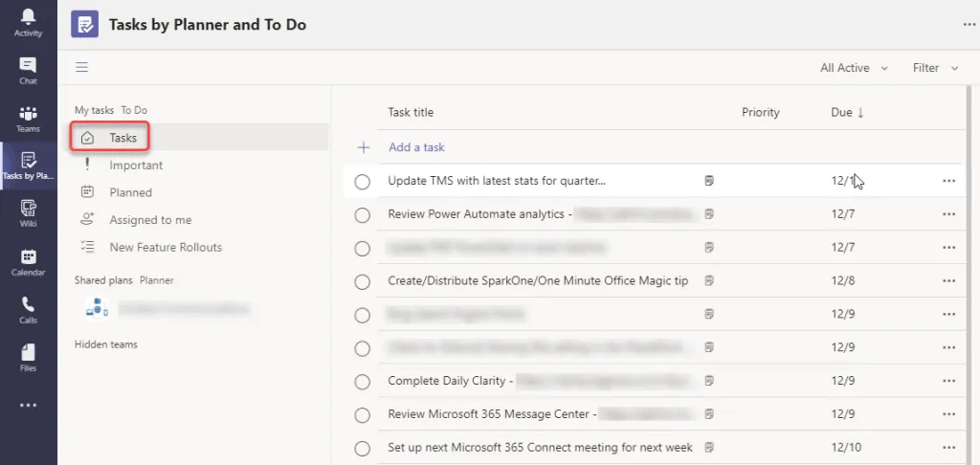Mark 'Update TMS with latest stats' complete
980x465 pixels.
click(362, 182)
